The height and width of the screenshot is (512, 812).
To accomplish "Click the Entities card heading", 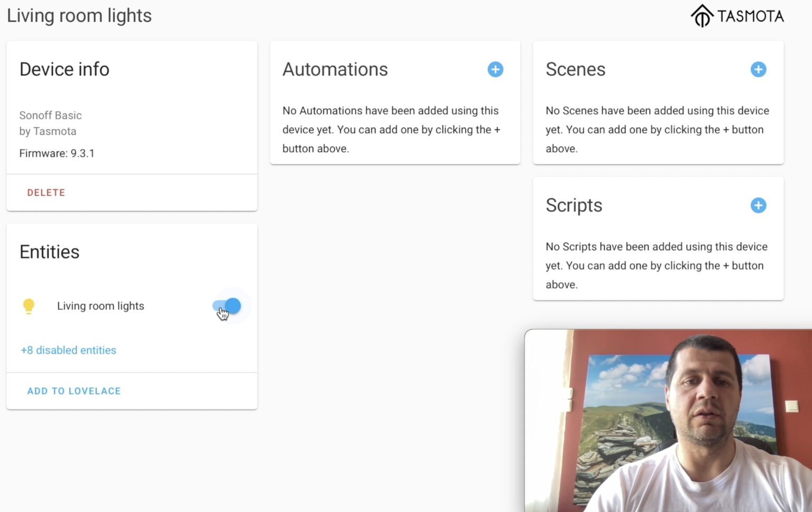I will point(49,252).
